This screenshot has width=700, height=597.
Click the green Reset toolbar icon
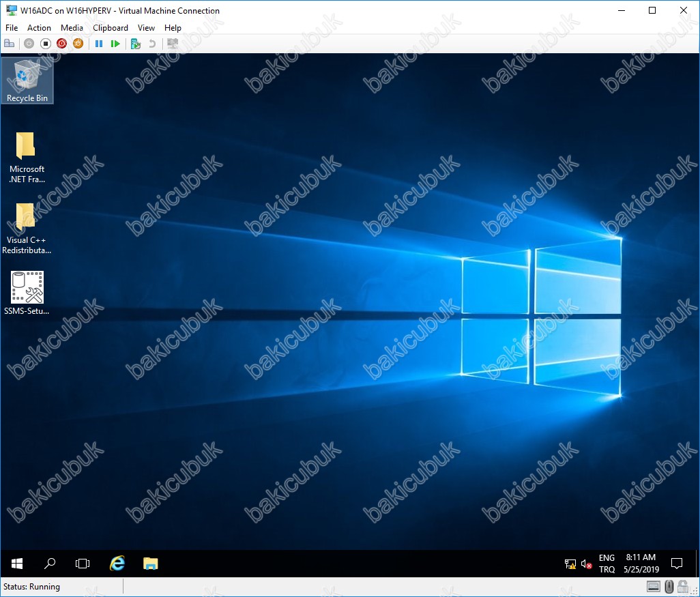(115, 43)
